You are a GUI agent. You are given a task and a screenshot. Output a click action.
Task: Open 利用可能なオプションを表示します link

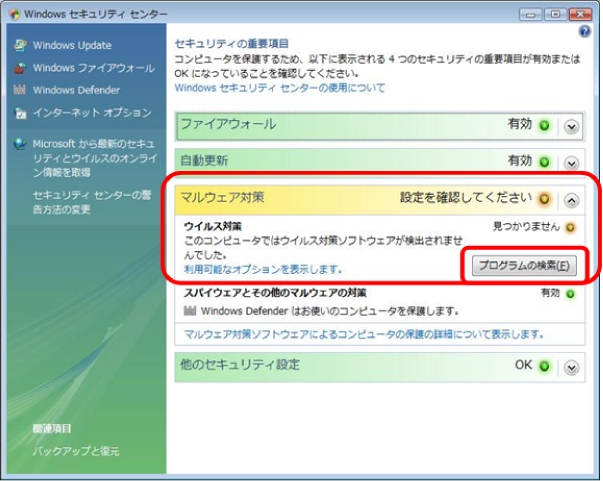(x=263, y=269)
